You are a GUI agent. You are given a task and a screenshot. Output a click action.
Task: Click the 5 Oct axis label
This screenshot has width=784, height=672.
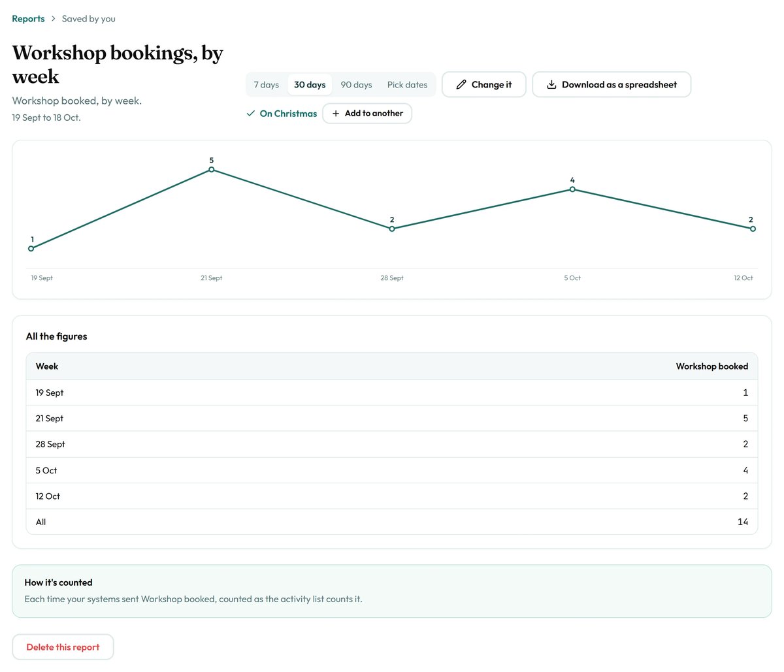[572, 278]
